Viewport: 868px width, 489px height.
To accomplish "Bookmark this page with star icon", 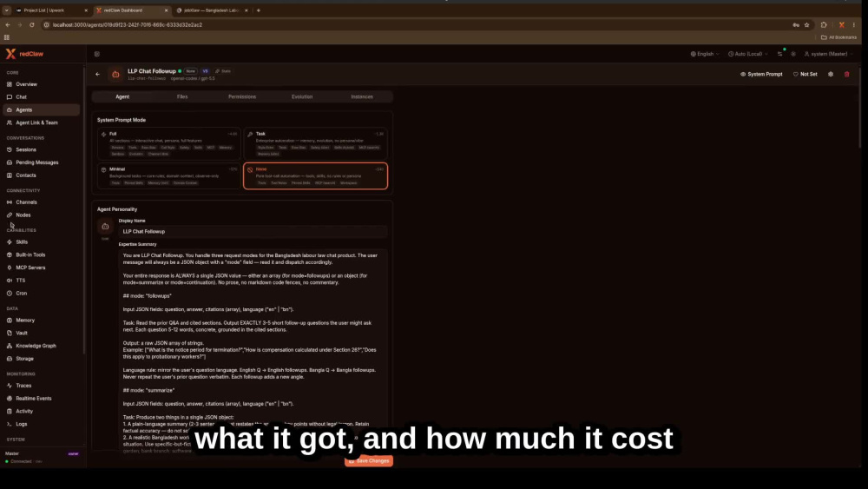I will coord(806,25).
